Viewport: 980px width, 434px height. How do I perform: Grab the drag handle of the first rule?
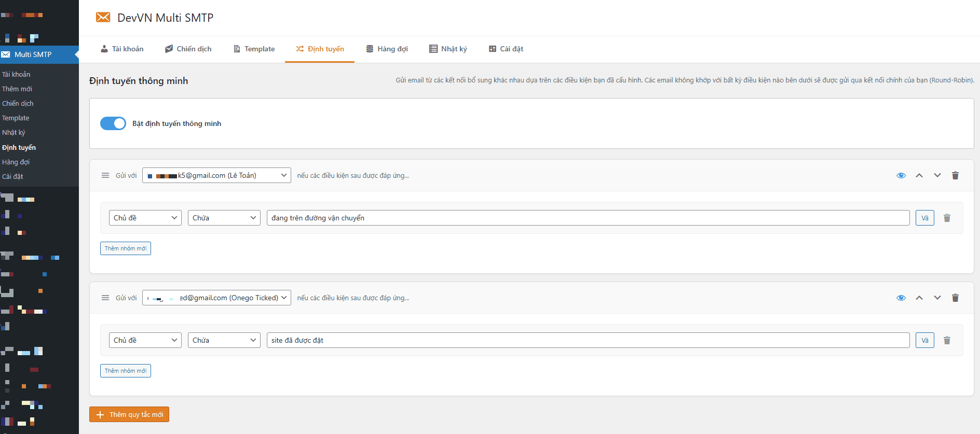pyautogui.click(x=105, y=175)
